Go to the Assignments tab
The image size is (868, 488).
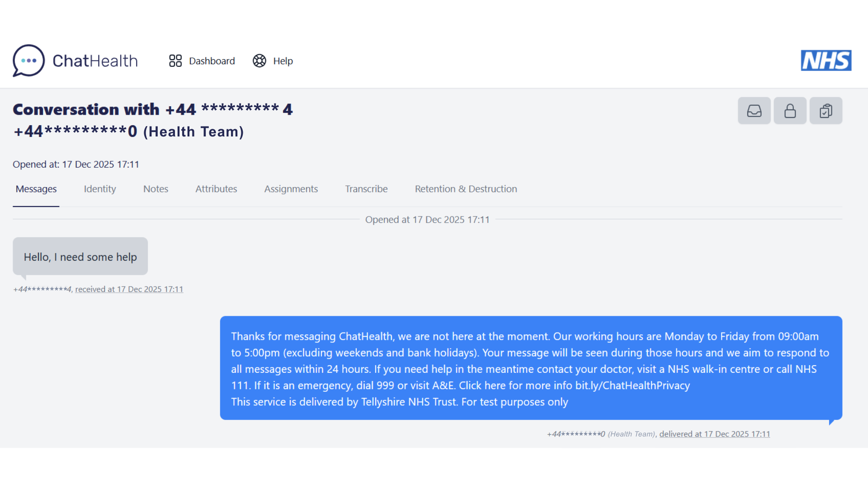pyautogui.click(x=291, y=189)
